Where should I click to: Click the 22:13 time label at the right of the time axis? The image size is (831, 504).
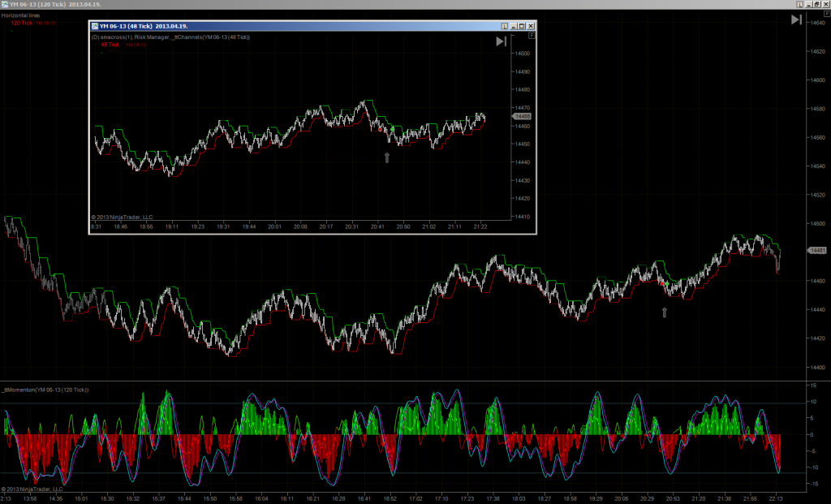click(x=775, y=498)
